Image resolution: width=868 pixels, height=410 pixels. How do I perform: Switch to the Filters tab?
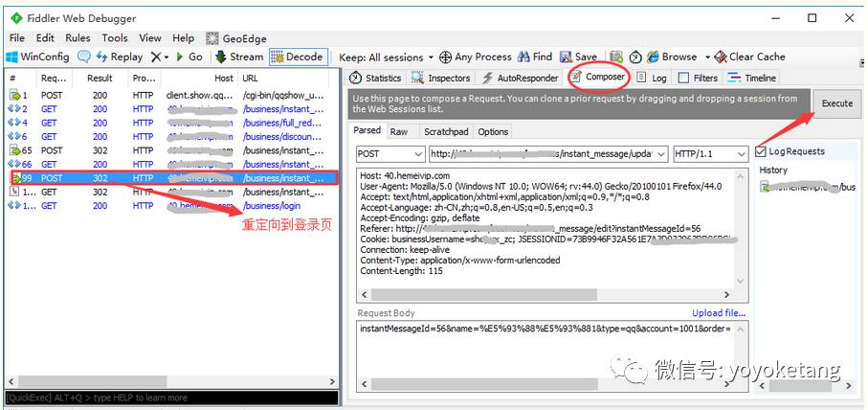(699, 79)
